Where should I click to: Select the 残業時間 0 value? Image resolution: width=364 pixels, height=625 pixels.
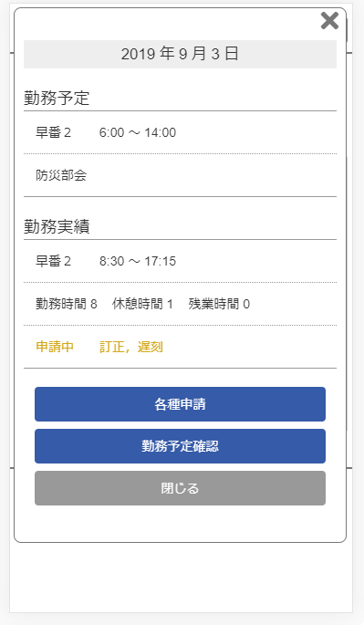(x=219, y=304)
